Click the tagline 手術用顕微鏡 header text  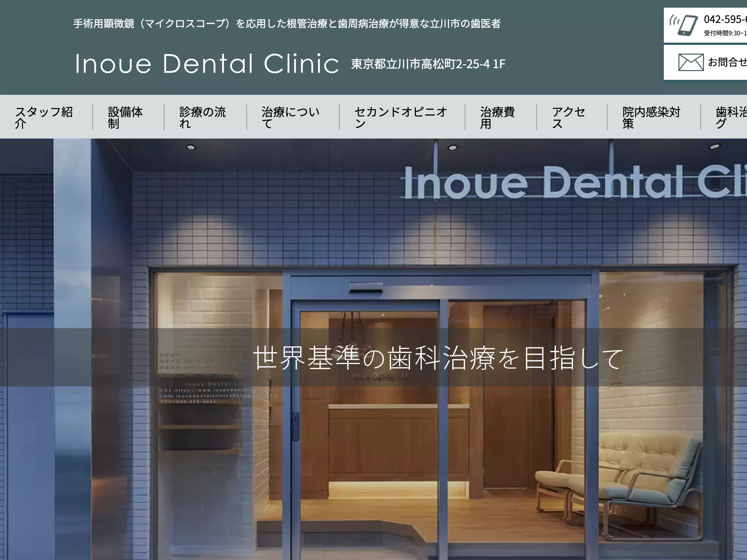(x=287, y=24)
